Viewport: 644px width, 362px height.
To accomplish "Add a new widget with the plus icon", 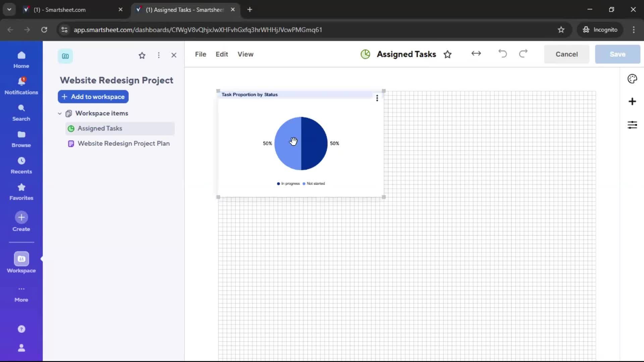I will point(633,102).
